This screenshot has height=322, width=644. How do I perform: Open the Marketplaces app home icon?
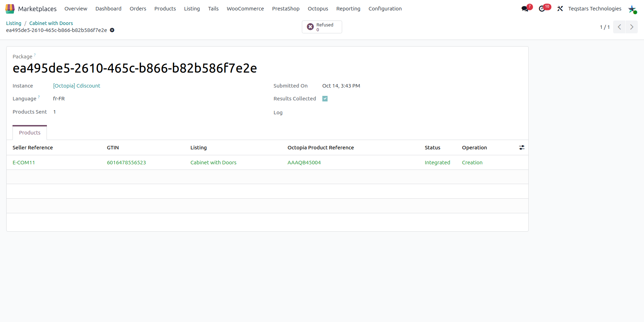pyautogui.click(x=10, y=9)
